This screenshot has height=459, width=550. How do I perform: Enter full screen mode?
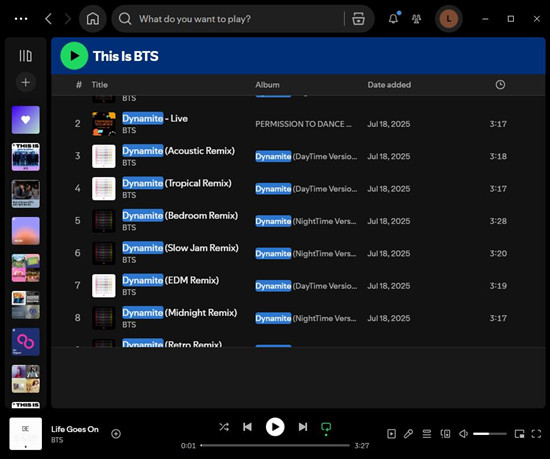coord(536,434)
